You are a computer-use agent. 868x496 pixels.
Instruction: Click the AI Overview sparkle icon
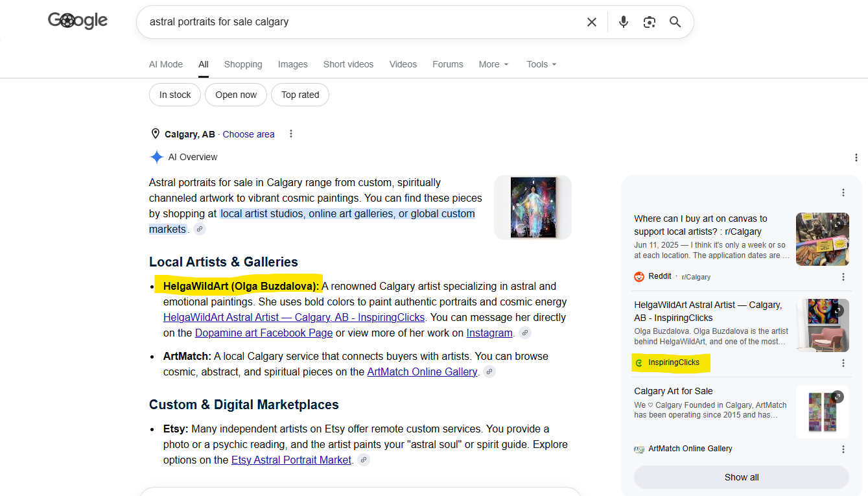tap(156, 157)
